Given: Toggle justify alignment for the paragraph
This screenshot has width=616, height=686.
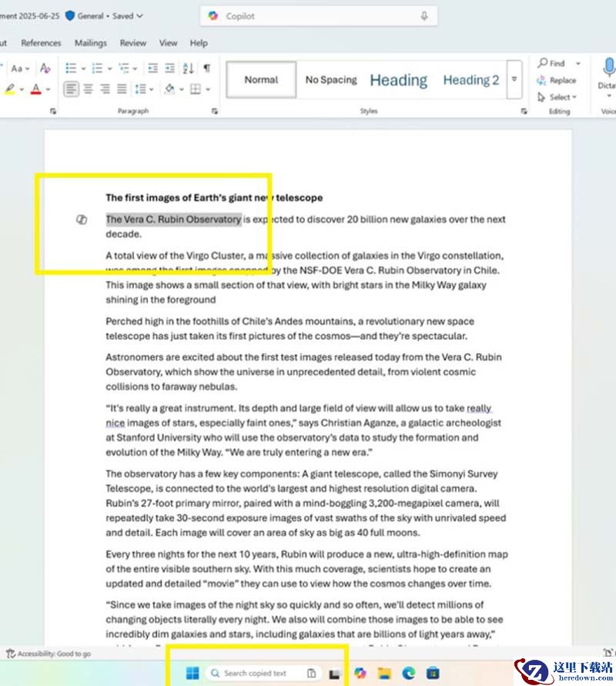Looking at the screenshot, I should pos(122,89).
